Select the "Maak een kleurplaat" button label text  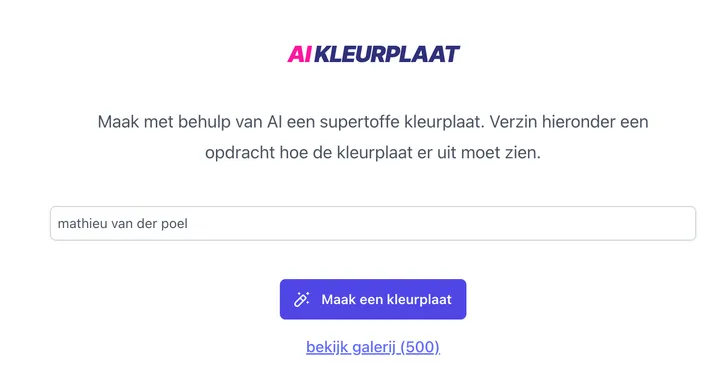point(386,299)
